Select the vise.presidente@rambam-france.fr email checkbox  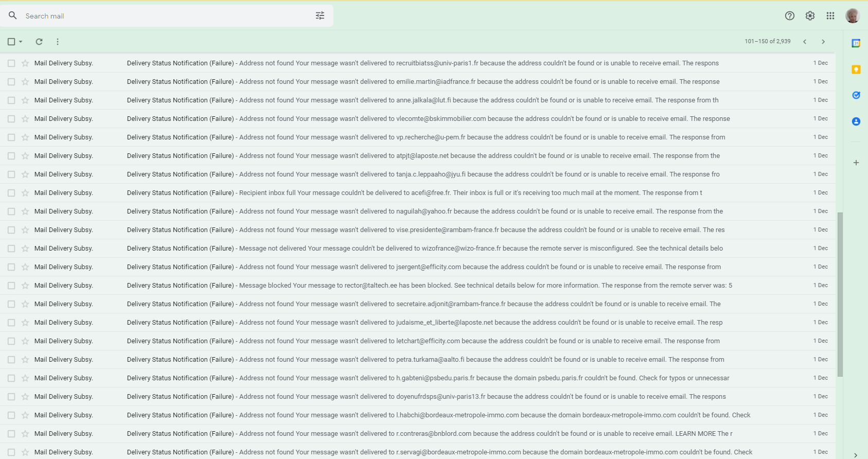(x=11, y=230)
